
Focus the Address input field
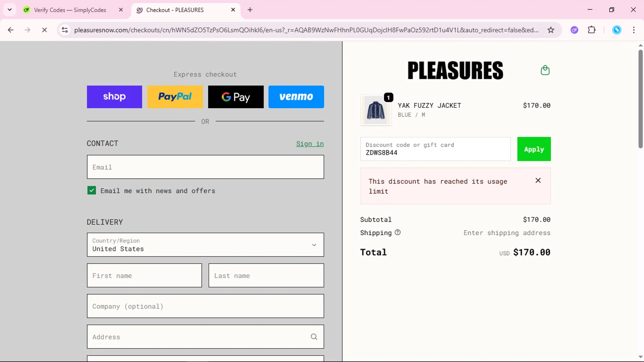coord(205,337)
